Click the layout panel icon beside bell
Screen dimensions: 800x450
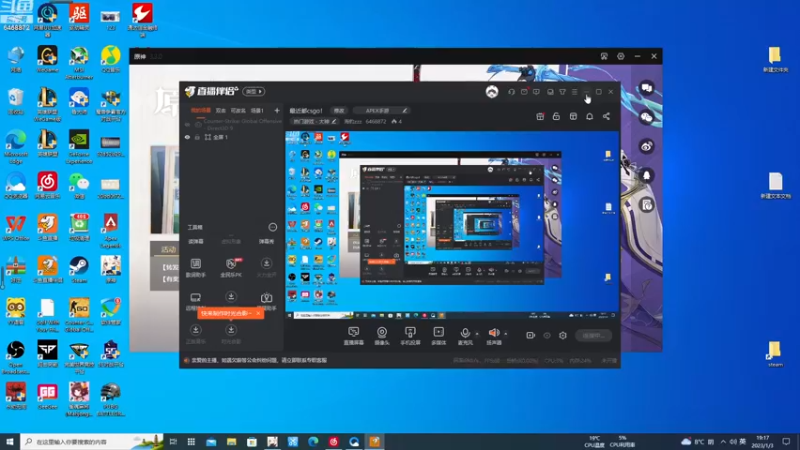[x=573, y=117]
